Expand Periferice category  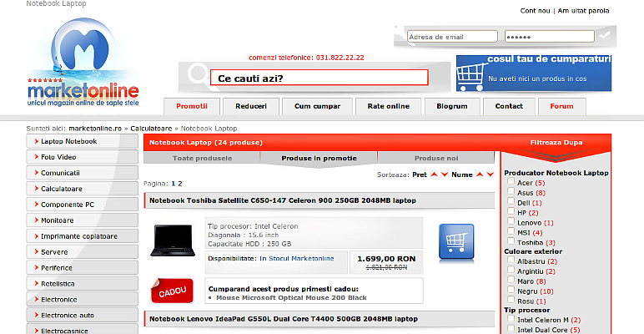[82, 268]
